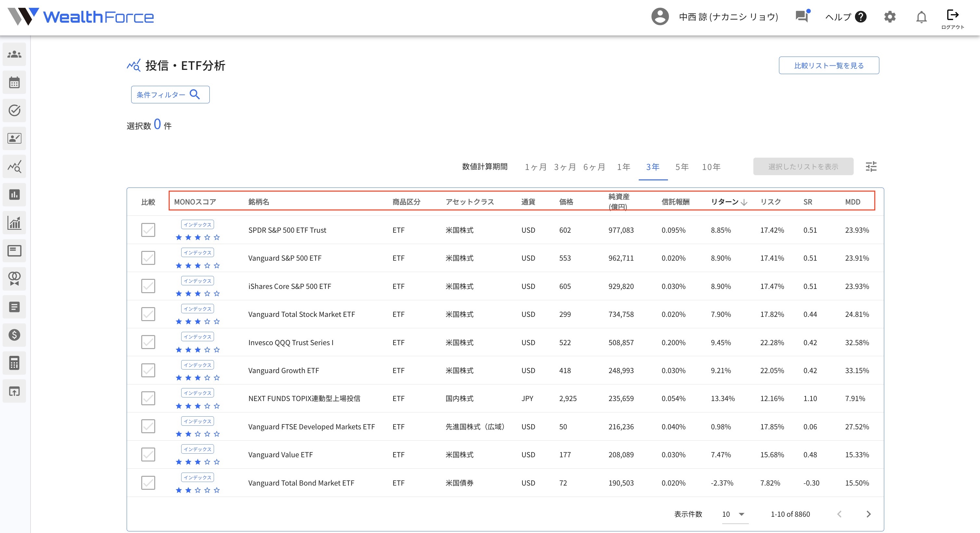Open the customers group sidebar icon
The height and width of the screenshot is (533, 980).
[x=15, y=55]
